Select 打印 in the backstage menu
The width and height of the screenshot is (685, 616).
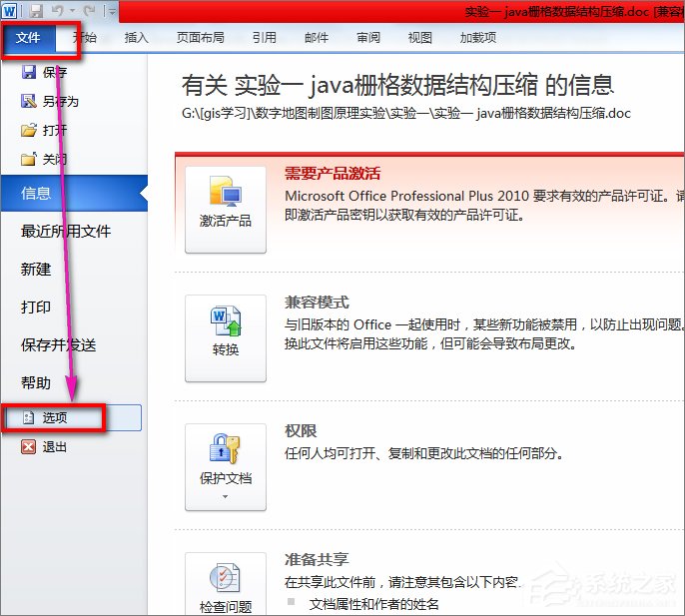pyautogui.click(x=36, y=308)
